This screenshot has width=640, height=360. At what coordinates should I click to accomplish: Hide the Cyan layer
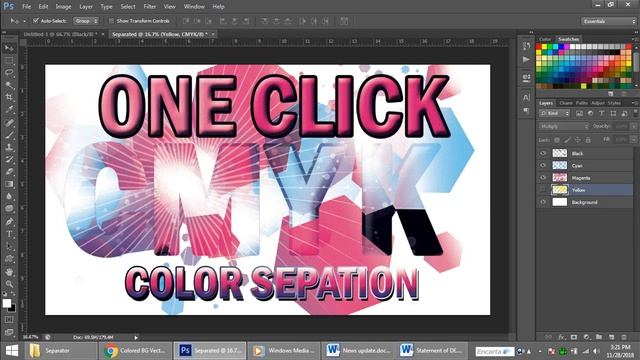tap(543, 166)
